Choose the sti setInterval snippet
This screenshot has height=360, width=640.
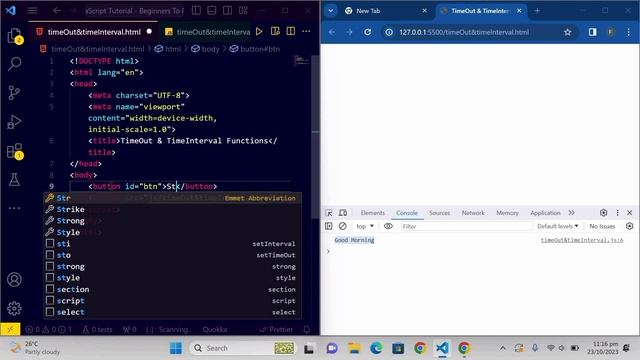pyautogui.click(x=173, y=244)
